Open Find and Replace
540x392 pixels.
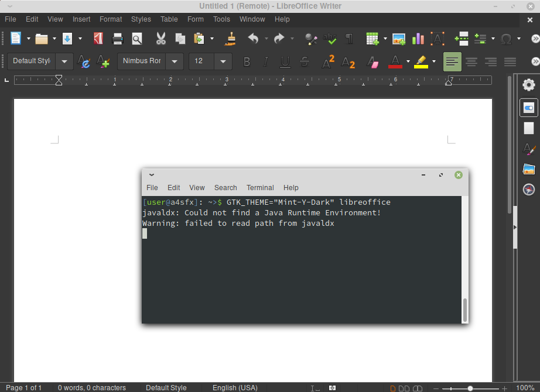tap(311, 39)
